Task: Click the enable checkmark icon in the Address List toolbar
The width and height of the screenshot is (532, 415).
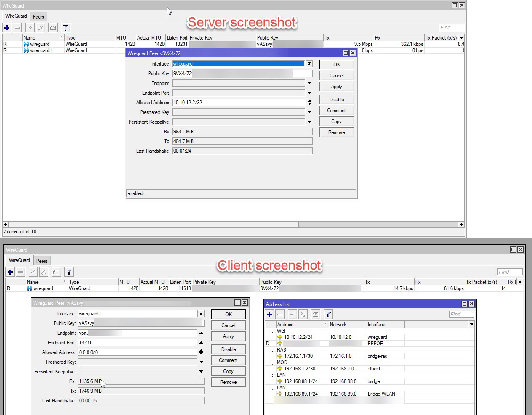Action: click(292, 315)
